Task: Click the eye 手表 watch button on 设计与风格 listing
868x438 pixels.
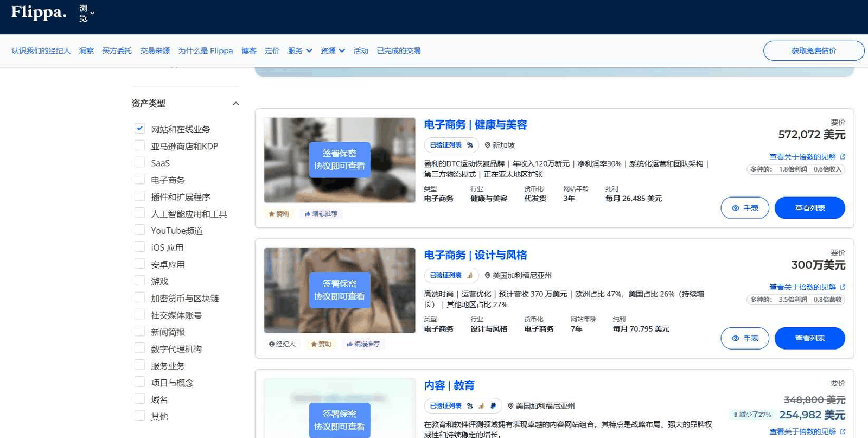Action: coord(745,338)
